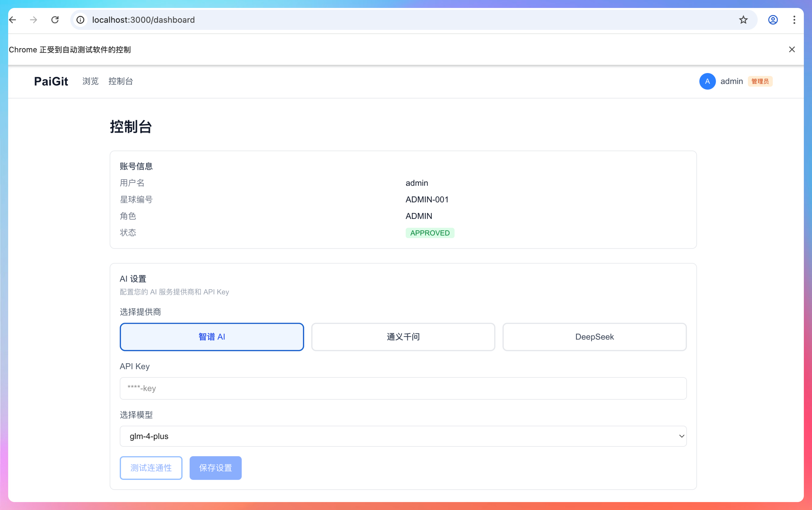Click the blue admin avatar
The height and width of the screenshot is (510, 812).
707,81
